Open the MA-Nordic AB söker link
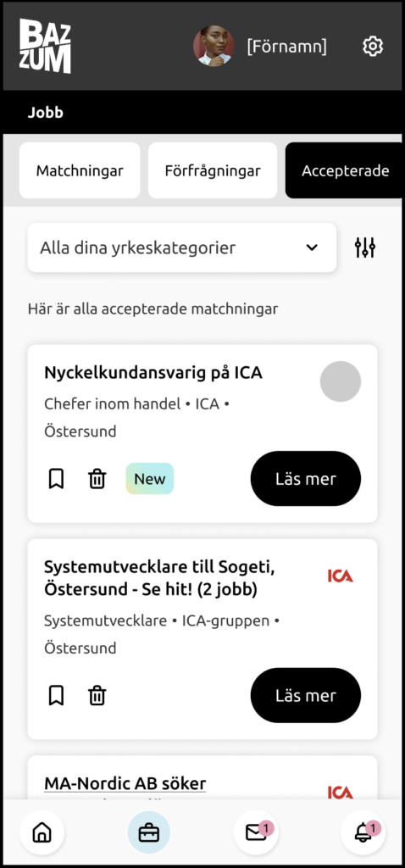Screen dimensions: 405x868 [125, 783]
